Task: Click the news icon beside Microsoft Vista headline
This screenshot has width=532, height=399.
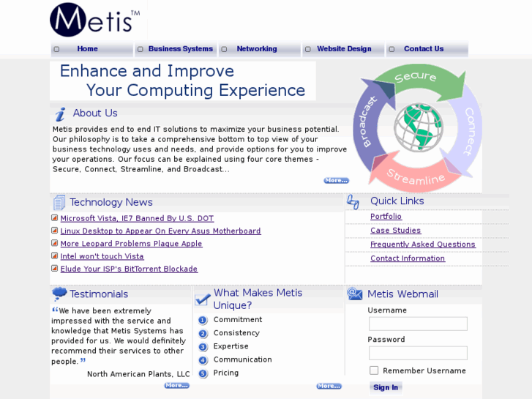Action: pos(54,217)
